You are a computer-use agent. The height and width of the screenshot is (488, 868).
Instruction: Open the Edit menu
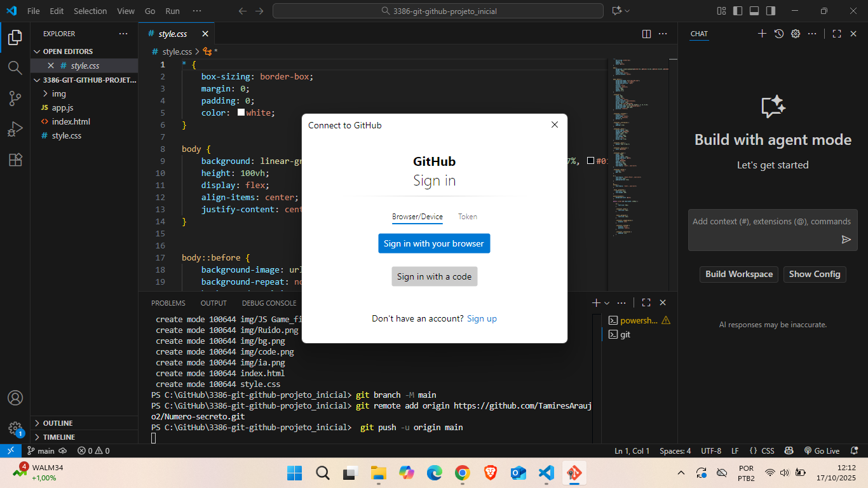coord(57,11)
